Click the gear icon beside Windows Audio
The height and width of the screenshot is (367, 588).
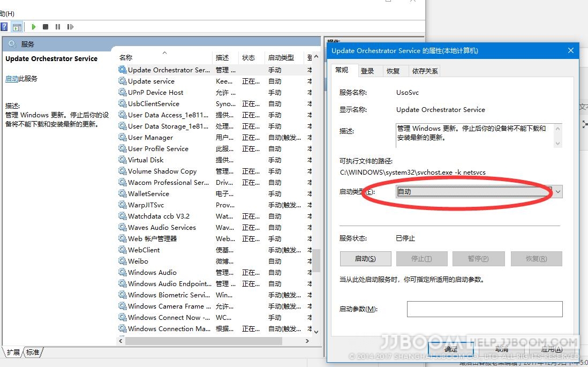(x=124, y=272)
